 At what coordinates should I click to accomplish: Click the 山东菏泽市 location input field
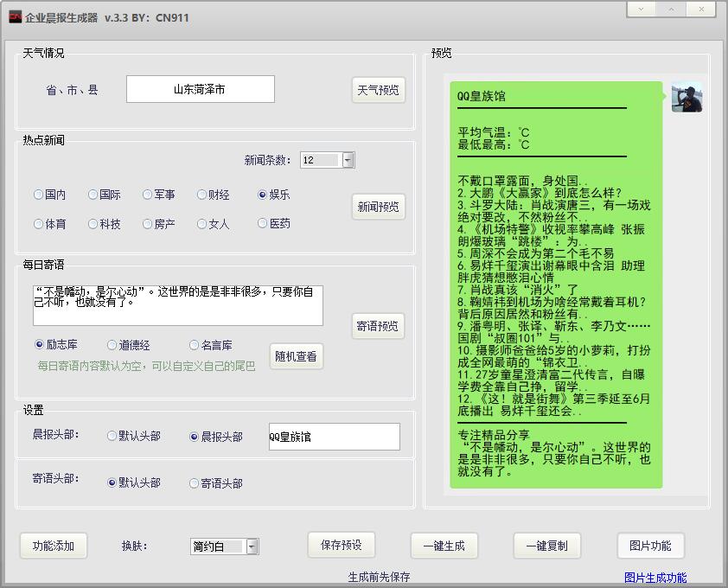click(200, 88)
